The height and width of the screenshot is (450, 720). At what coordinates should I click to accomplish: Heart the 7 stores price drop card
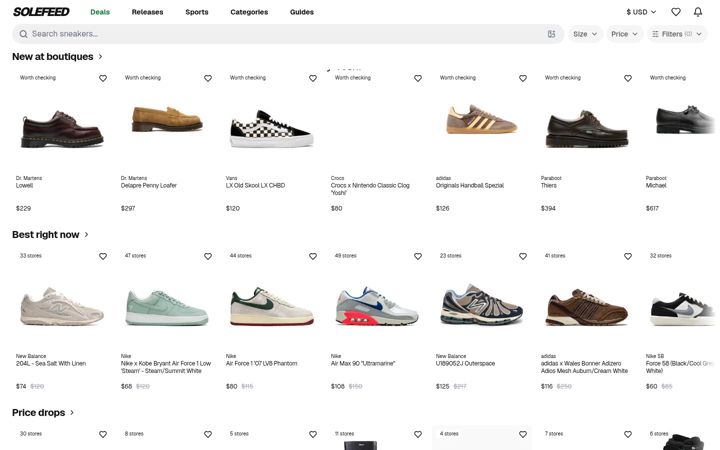(628, 434)
